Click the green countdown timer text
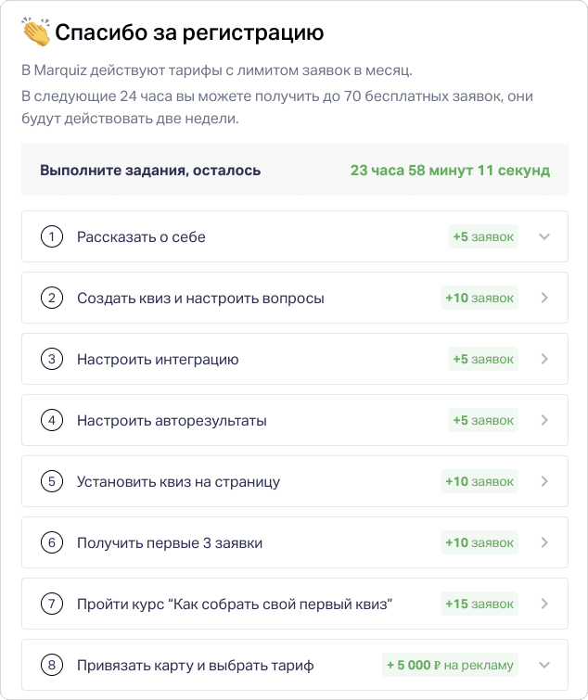The image size is (588, 700). [x=450, y=171]
